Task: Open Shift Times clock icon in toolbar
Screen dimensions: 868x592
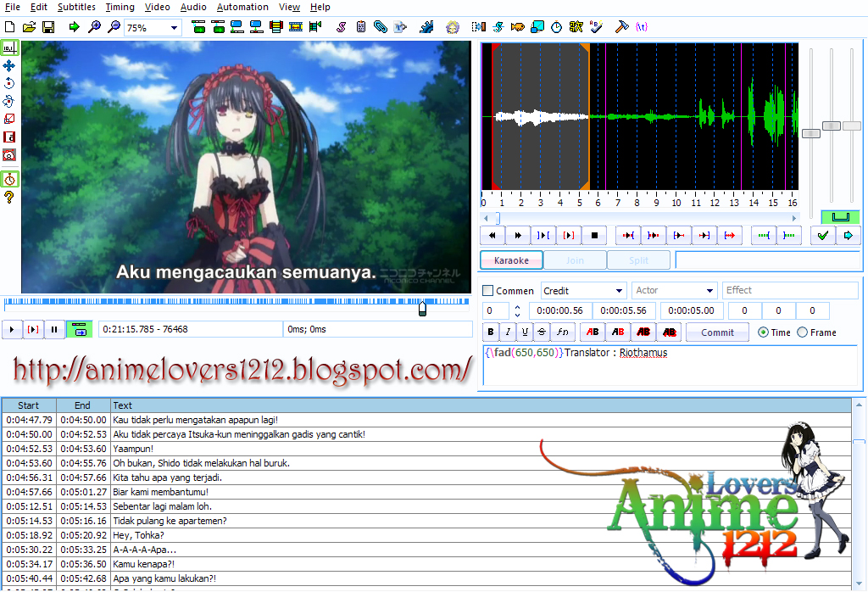Action: [x=556, y=26]
